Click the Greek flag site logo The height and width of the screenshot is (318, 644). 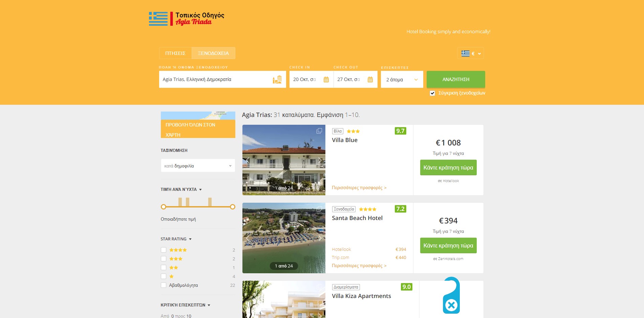click(187, 19)
